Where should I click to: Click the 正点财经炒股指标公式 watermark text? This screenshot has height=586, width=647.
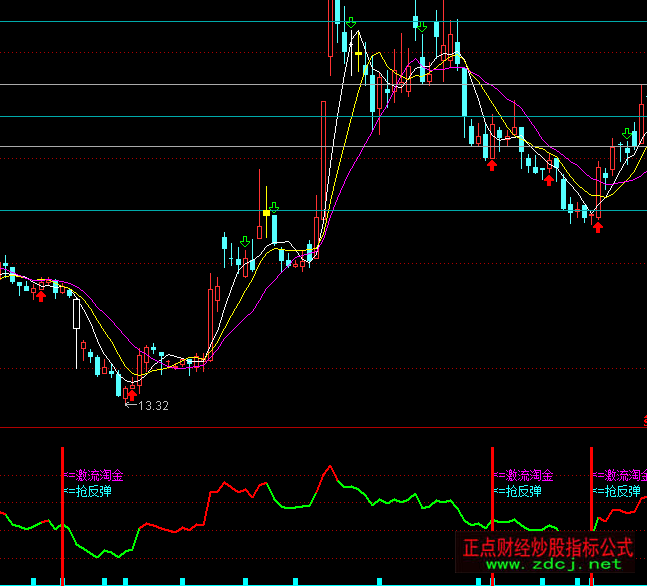point(549,547)
